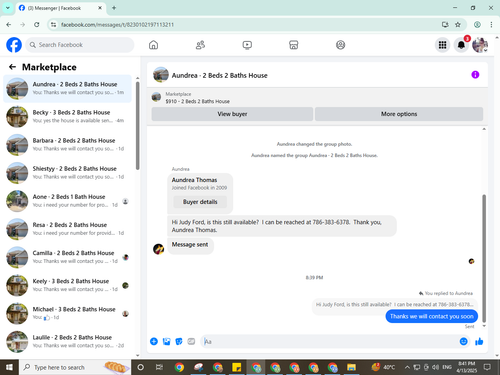Click the Marketplace $910 listing link
This screenshot has width=500, height=375.
tap(197, 101)
